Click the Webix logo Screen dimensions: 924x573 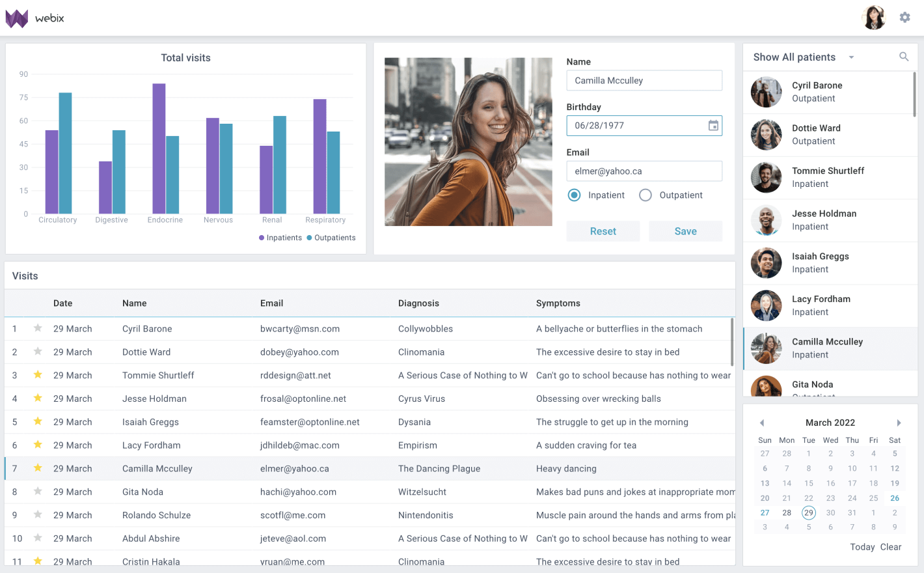coord(34,18)
